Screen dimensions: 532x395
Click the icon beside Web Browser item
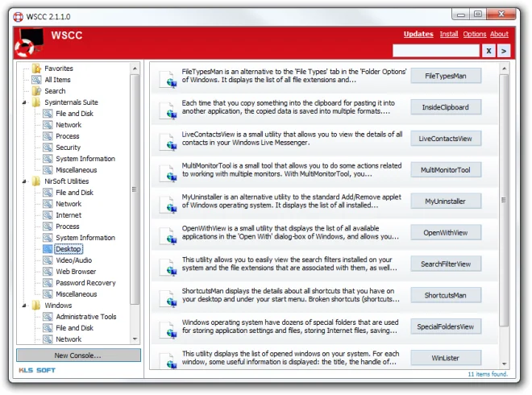pyautogui.click(x=48, y=272)
